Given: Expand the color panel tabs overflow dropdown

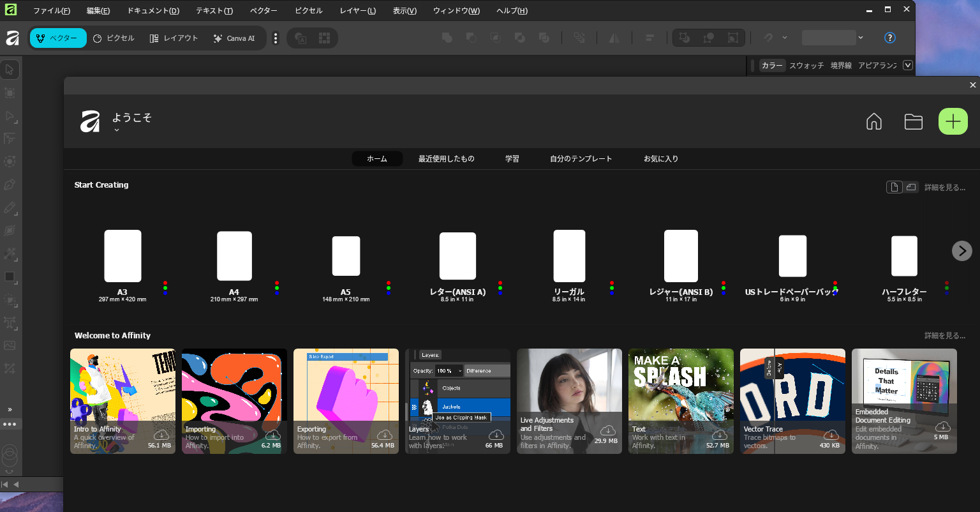Looking at the screenshot, I should 908,65.
